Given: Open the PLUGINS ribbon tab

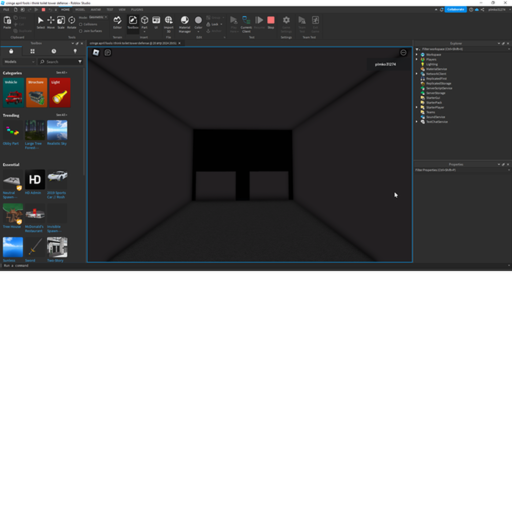Looking at the screenshot, I should [137, 10].
